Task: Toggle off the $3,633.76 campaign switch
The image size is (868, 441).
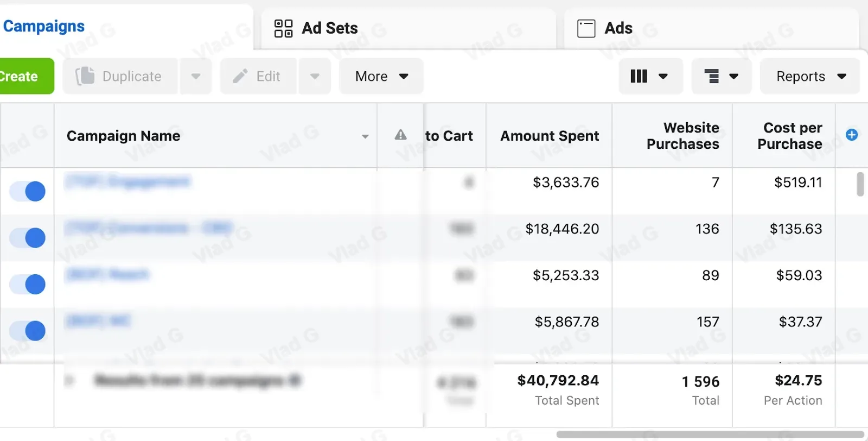Action: coord(28,191)
